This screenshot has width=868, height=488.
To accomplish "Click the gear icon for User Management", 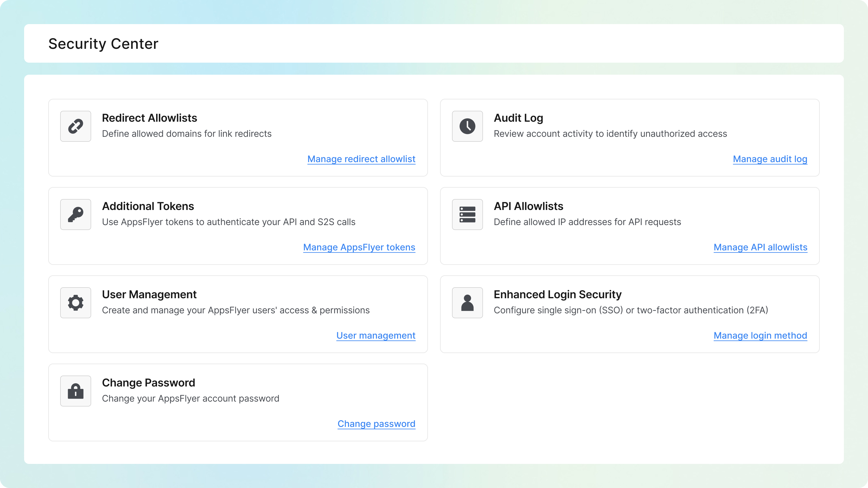I will pos(75,302).
